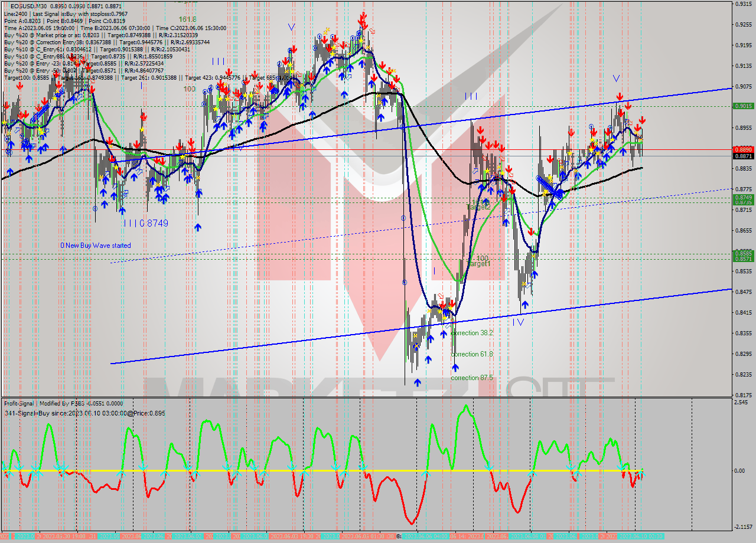The width and height of the screenshot is (756, 543).
Task: Click the 0.8475 price scale value
Action: (x=743, y=292)
